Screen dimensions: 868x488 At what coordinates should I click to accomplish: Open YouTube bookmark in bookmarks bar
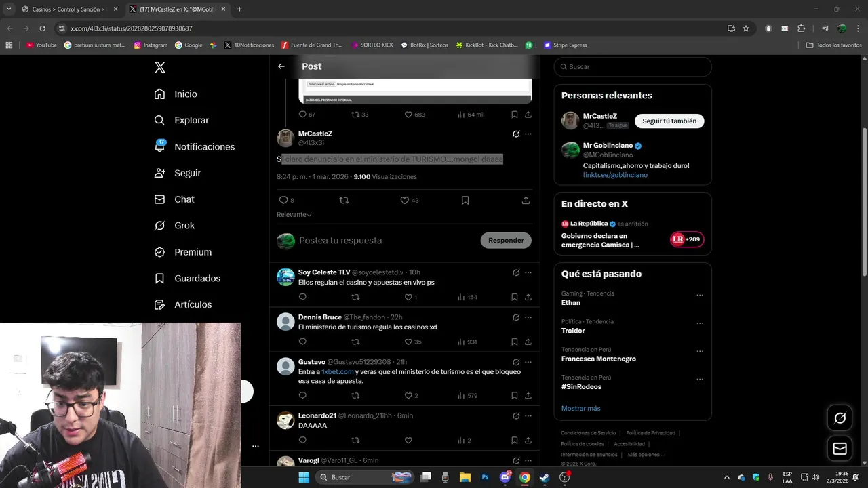point(41,45)
